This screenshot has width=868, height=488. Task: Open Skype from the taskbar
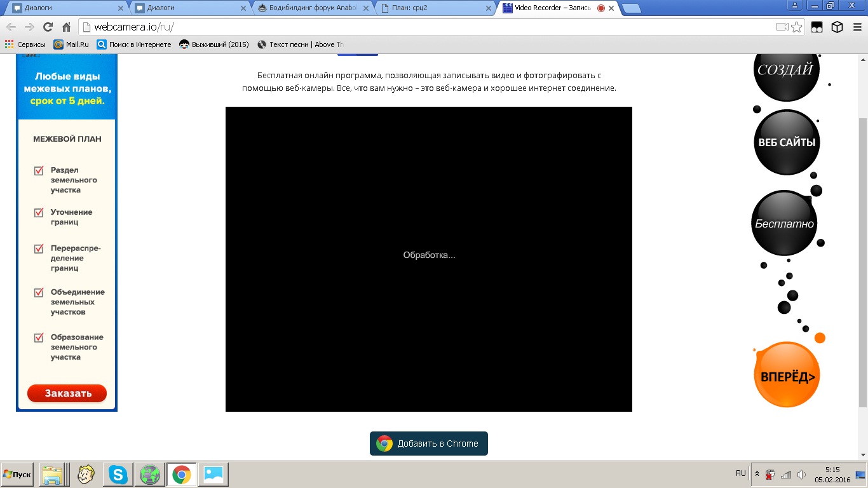(x=118, y=475)
